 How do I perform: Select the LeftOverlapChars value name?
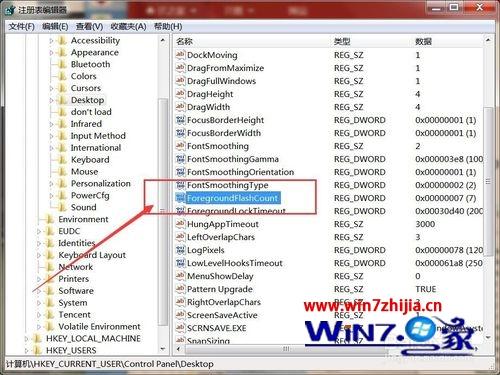pos(221,237)
